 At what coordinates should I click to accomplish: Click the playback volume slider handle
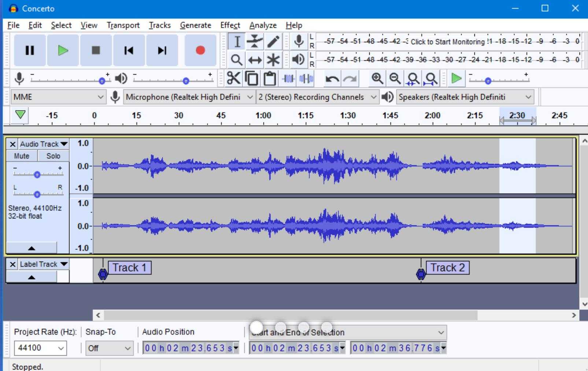[x=186, y=80]
